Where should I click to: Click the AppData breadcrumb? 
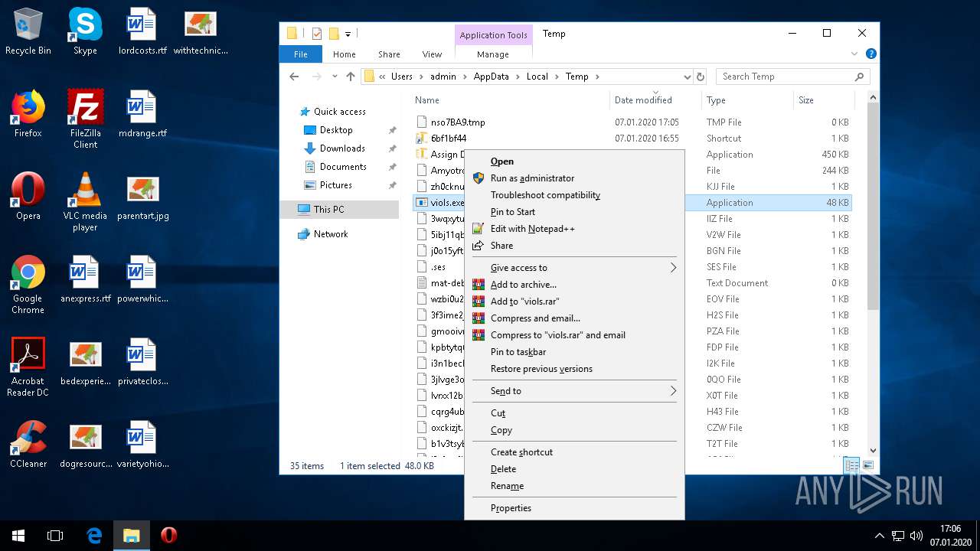pos(491,77)
